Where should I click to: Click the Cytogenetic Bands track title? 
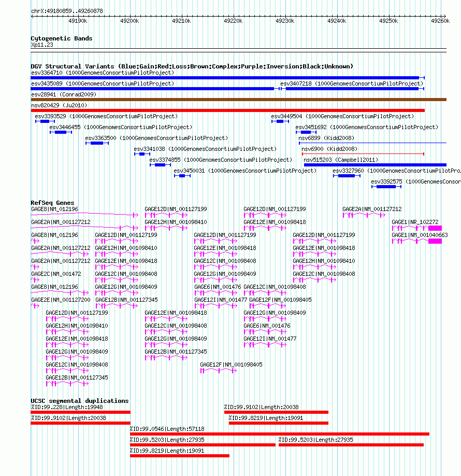(x=62, y=38)
